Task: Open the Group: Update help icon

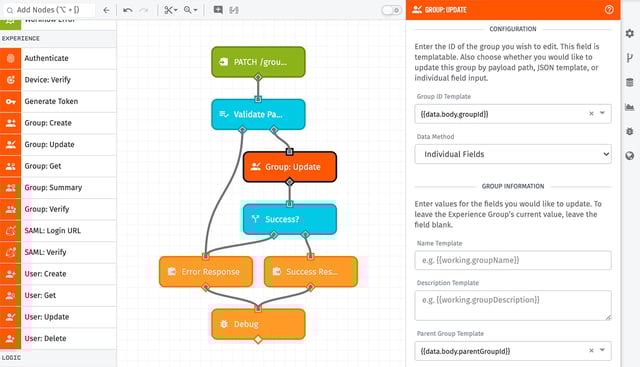Action: coord(609,10)
